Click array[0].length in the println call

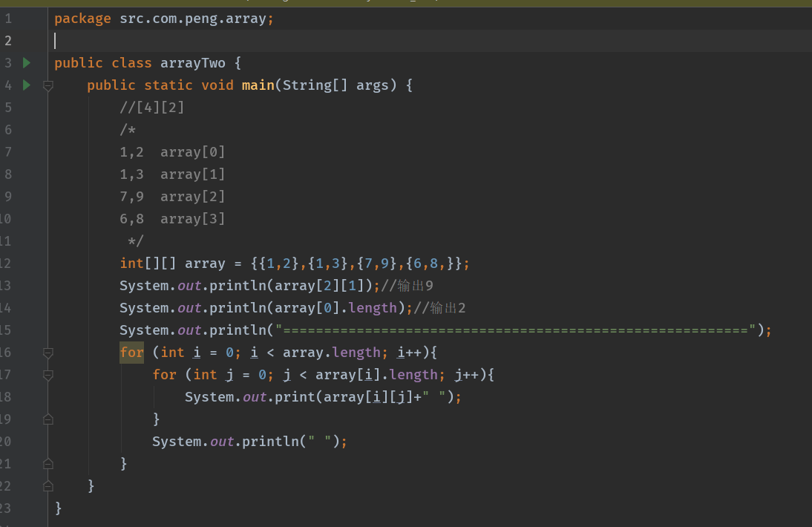click(x=335, y=308)
